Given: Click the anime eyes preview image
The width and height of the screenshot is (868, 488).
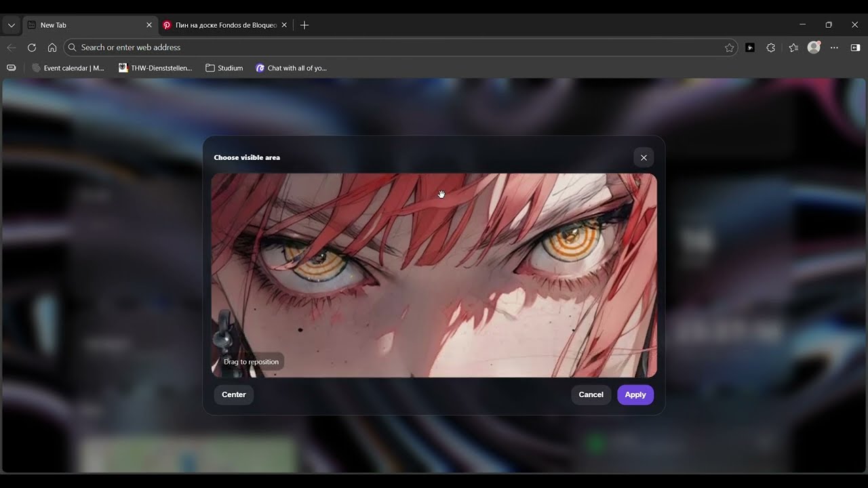Looking at the screenshot, I should 434,275.
